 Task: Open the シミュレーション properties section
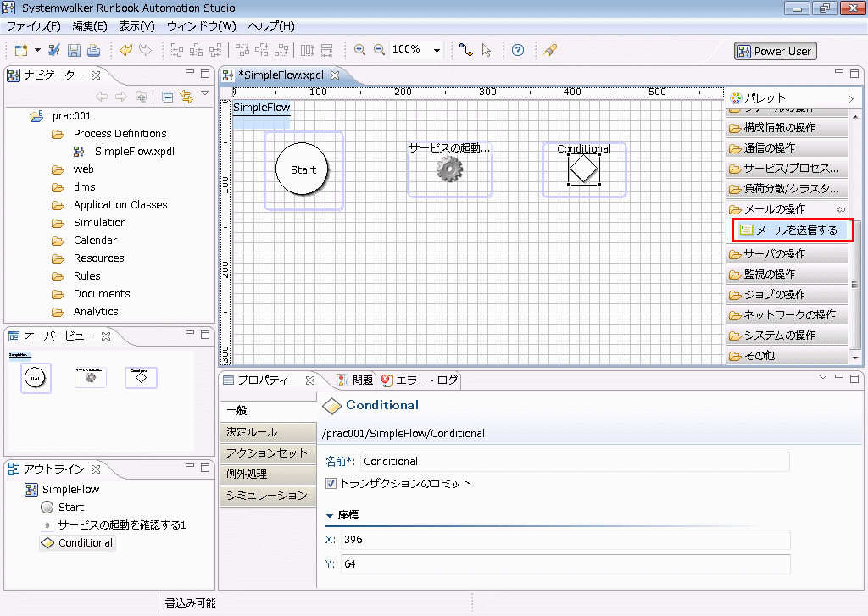coord(268,496)
